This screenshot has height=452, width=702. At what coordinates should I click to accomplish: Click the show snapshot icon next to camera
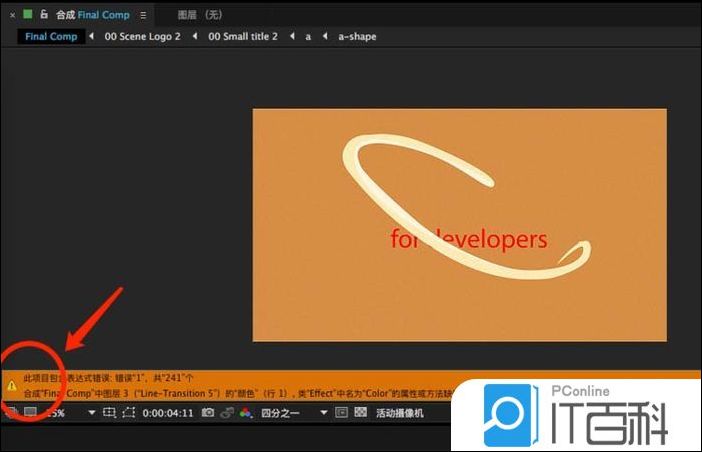pos(227,412)
